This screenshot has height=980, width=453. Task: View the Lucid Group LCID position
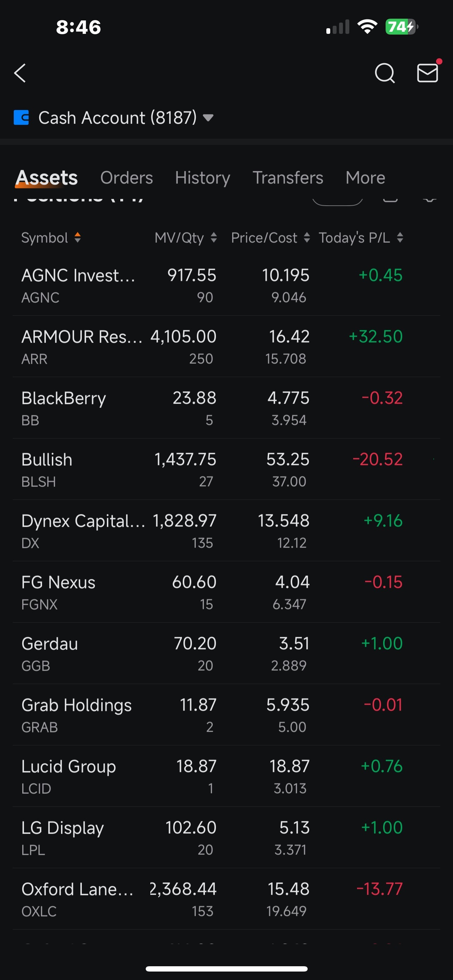pyautogui.click(x=226, y=776)
